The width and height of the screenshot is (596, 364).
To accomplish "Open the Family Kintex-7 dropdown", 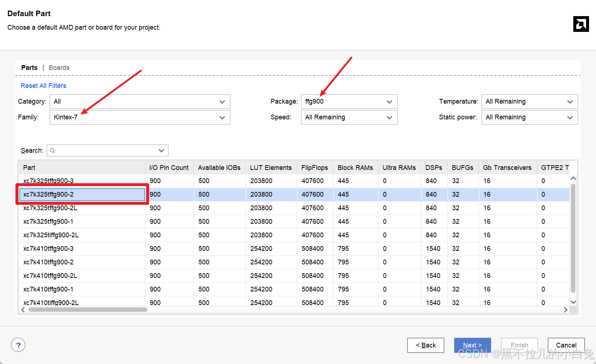I will coord(140,118).
